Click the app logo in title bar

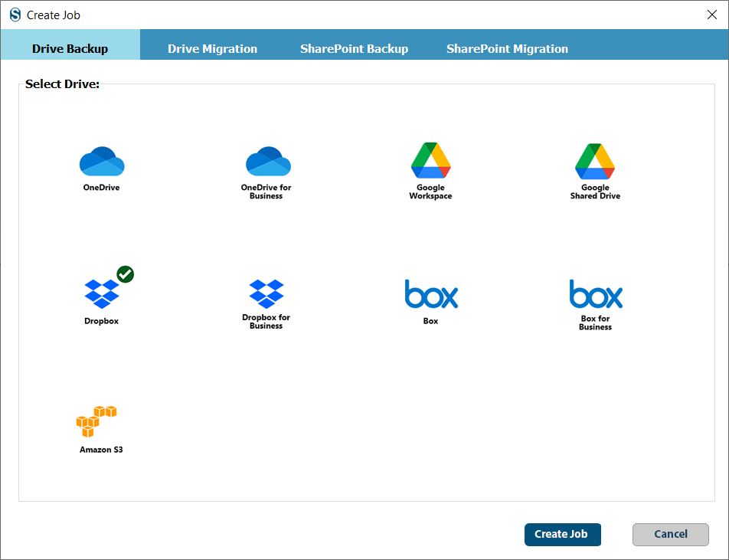(x=15, y=15)
